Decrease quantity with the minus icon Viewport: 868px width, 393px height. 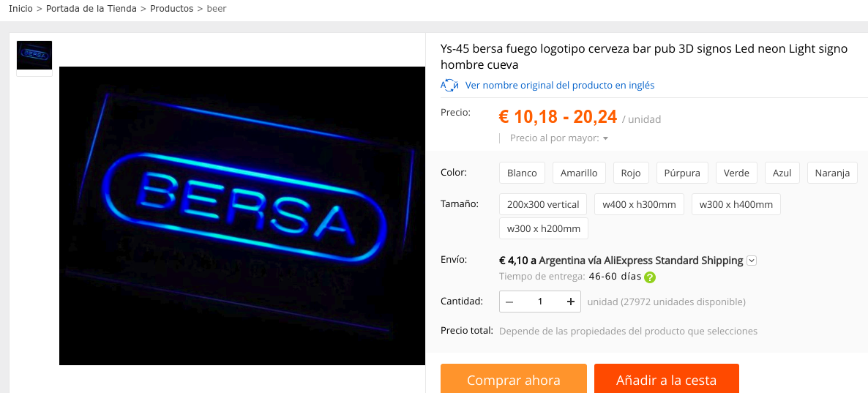tap(509, 302)
